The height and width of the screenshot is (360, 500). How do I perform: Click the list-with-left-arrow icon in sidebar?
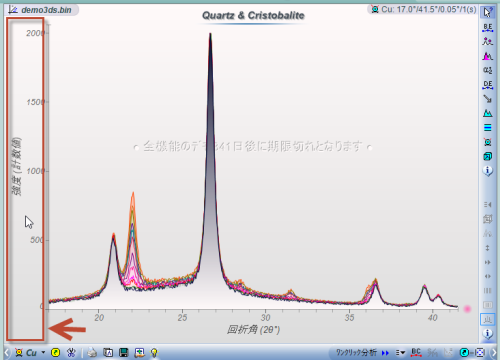coord(488,204)
